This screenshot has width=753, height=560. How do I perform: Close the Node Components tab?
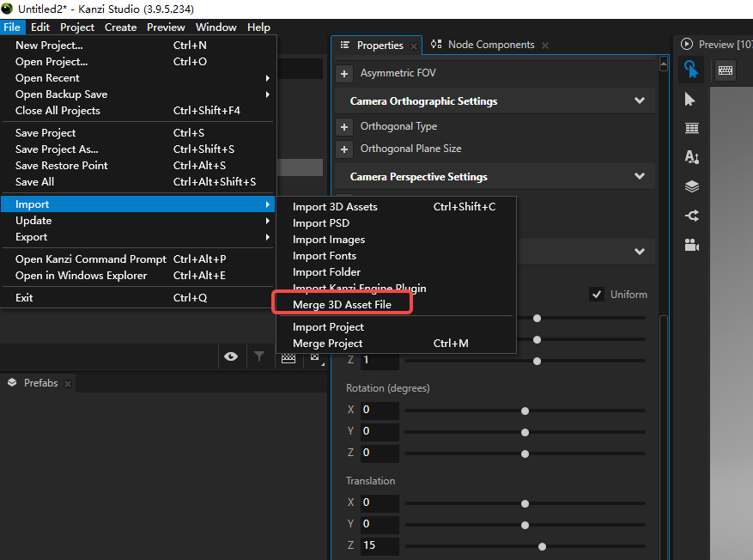tap(545, 46)
